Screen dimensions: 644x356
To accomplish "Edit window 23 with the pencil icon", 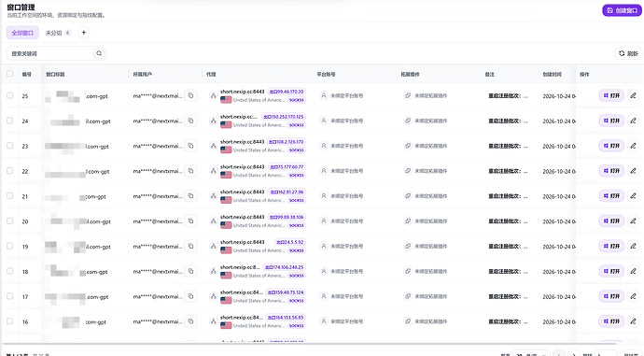I will [x=634, y=146].
